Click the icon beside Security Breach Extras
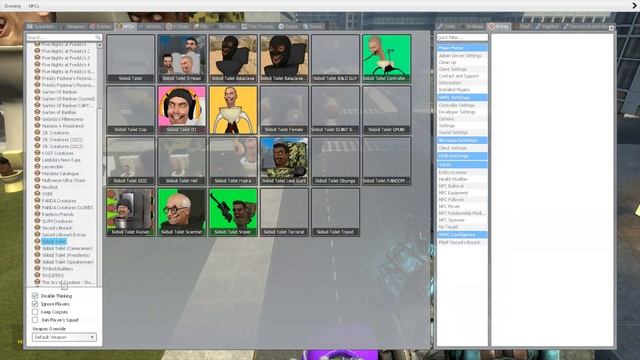This screenshot has width=640, height=360. click(x=37, y=235)
